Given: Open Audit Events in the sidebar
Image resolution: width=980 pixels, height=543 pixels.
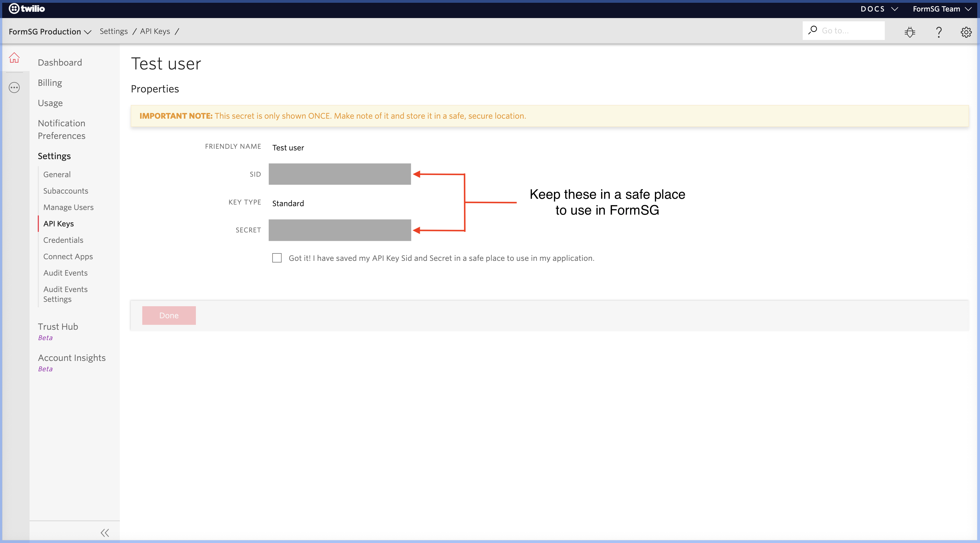Looking at the screenshot, I should point(65,273).
